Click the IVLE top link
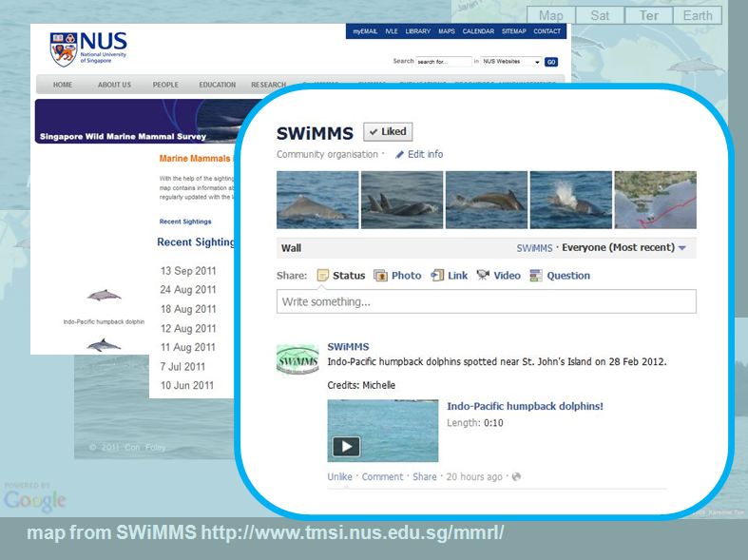The image size is (748, 560). pos(392,31)
